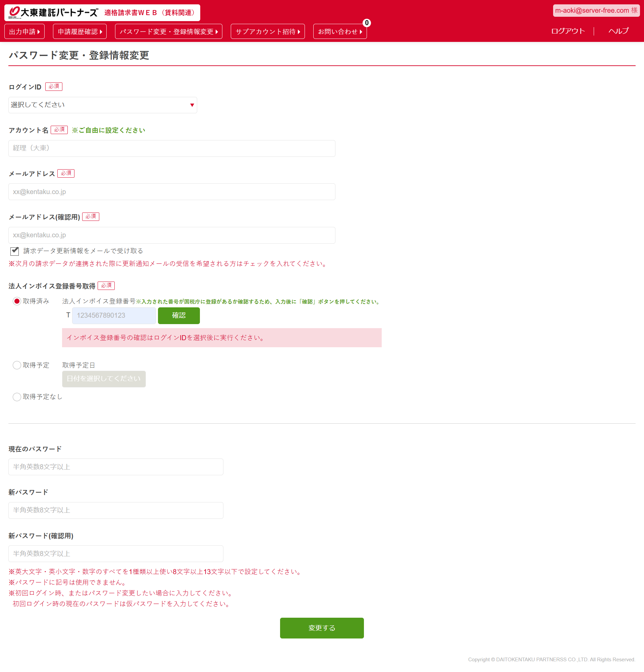
Task: Click the ログアウト link
Action: coord(568,31)
